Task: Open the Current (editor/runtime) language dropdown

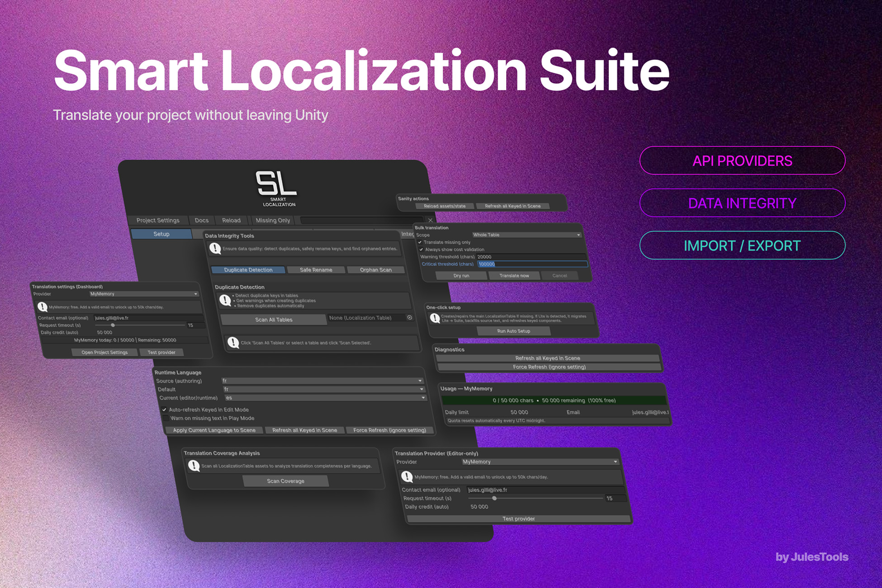Action: pyautogui.click(x=326, y=398)
